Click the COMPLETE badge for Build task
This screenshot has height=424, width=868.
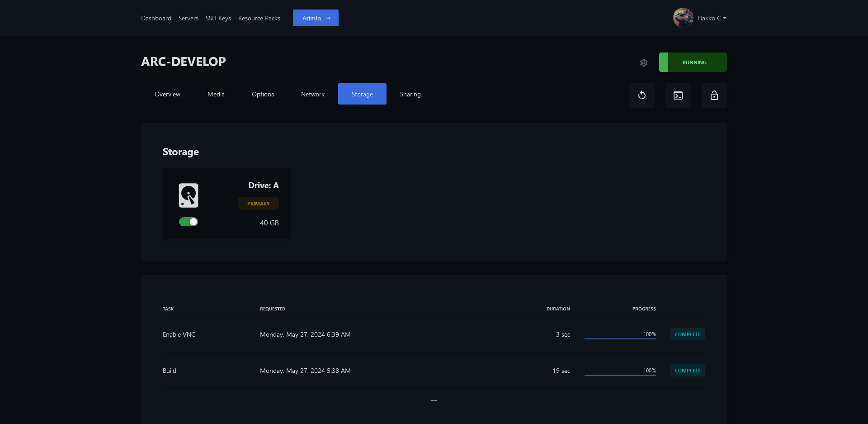click(x=687, y=371)
